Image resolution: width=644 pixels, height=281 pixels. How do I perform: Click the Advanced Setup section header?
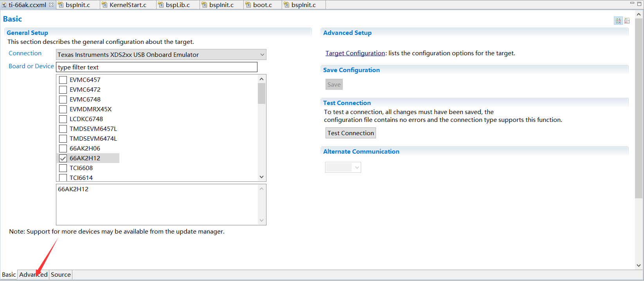(347, 33)
